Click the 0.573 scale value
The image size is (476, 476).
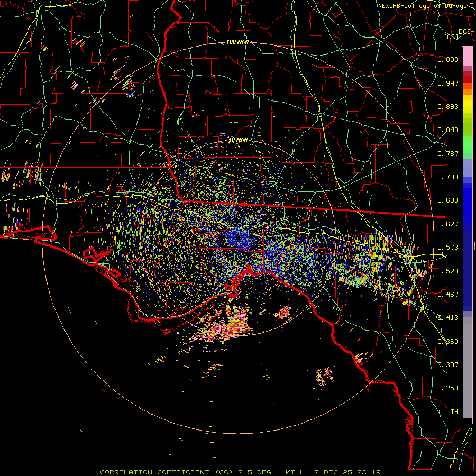pos(448,248)
